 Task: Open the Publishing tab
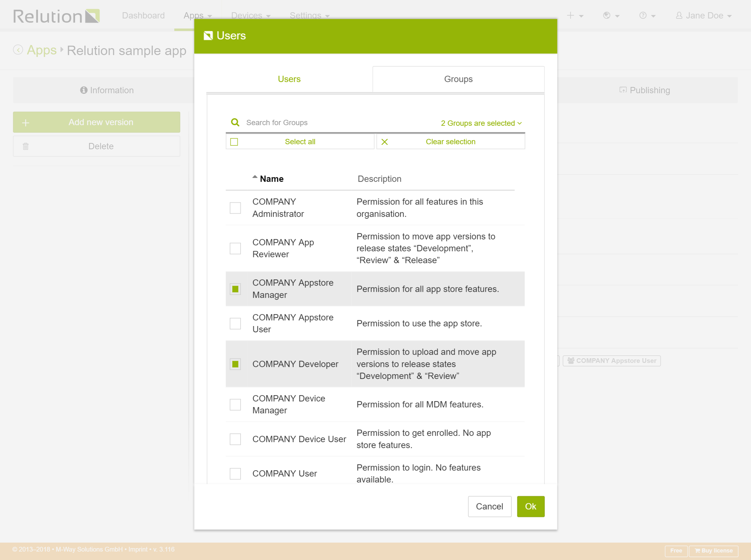pyautogui.click(x=645, y=90)
